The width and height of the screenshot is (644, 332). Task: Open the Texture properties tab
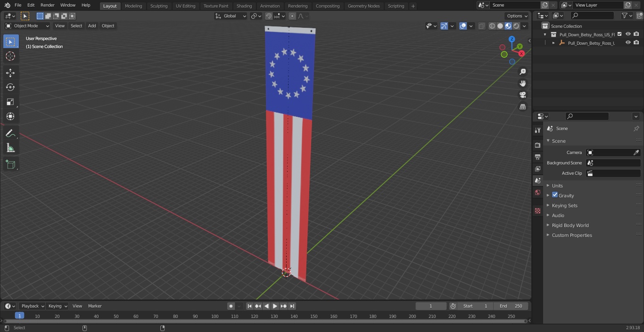tap(537, 211)
